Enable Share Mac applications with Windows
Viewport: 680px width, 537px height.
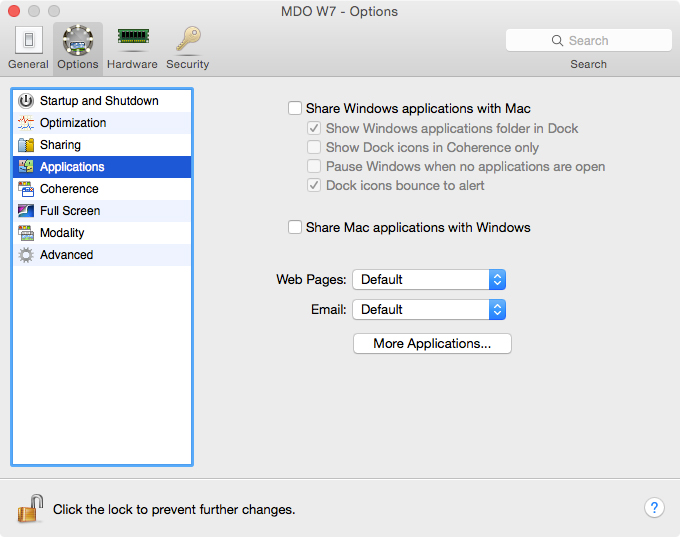295,227
